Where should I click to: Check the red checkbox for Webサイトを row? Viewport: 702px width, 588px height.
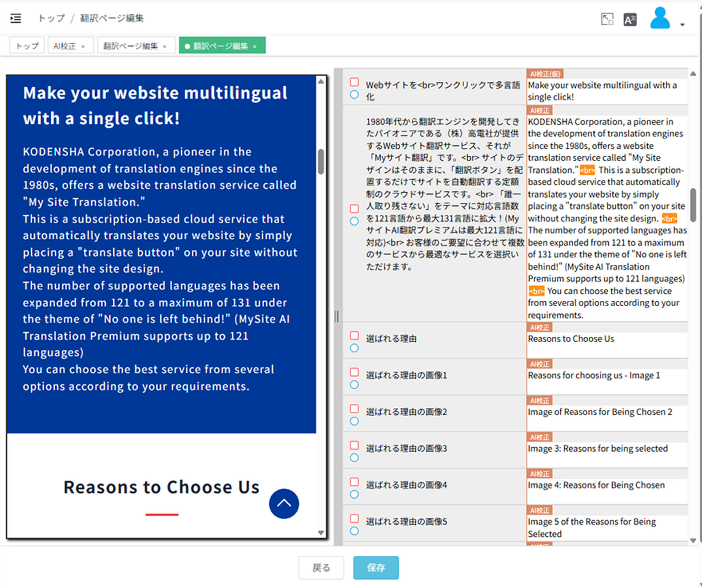[x=354, y=82]
